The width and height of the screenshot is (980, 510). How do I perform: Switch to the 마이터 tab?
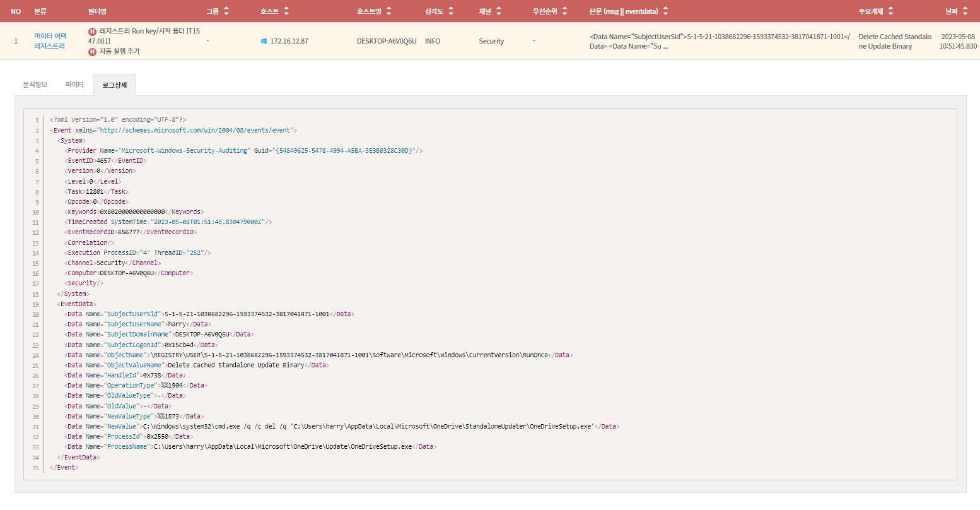tap(74, 85)
